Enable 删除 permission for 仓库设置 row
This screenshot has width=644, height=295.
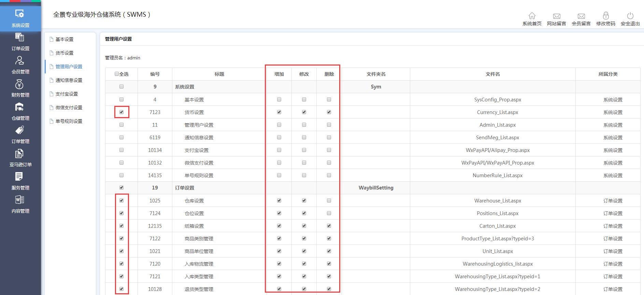pyautogui.click(x=329, y=200)
